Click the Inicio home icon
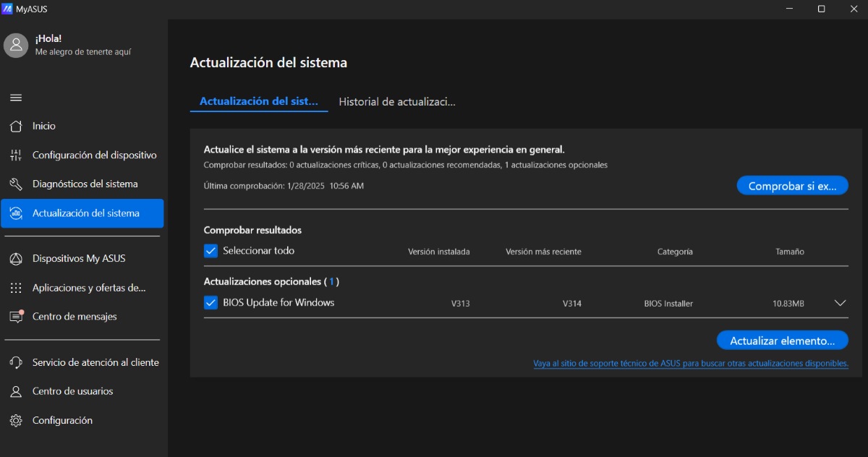The image size is (868, 457). pyautogui.click(x=16, y=126)
